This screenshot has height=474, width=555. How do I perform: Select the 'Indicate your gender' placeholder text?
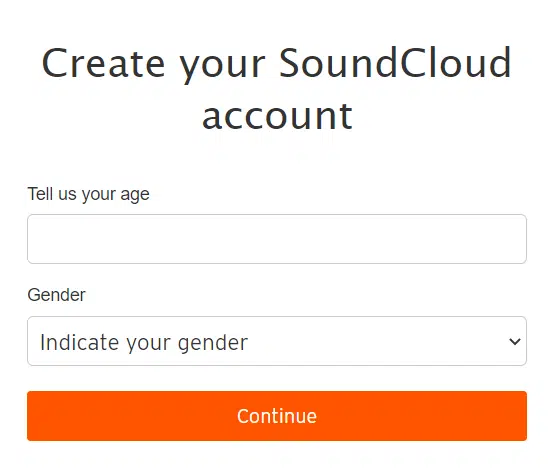pos(144,343)
